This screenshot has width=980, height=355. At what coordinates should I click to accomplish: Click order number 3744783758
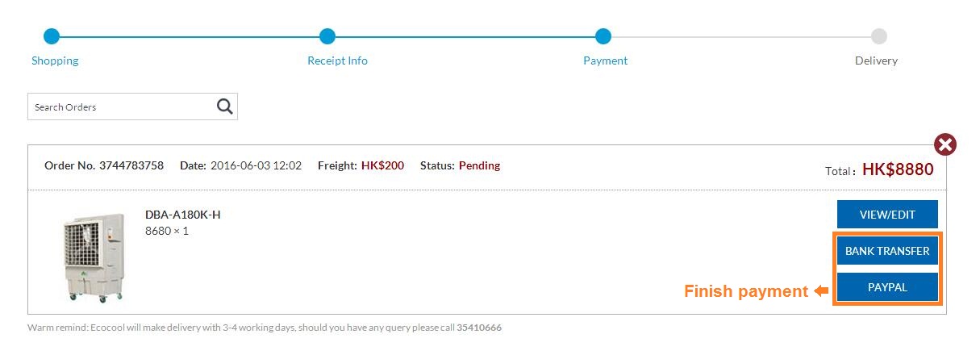131,165
